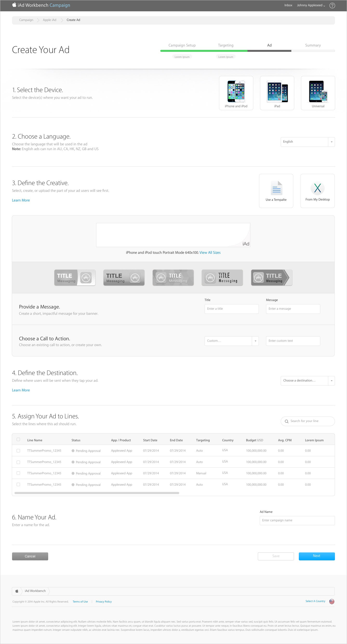The width and height of the screenshot is (347, 644).
Task: Click the United States flag icon
Action: point(332,602)
